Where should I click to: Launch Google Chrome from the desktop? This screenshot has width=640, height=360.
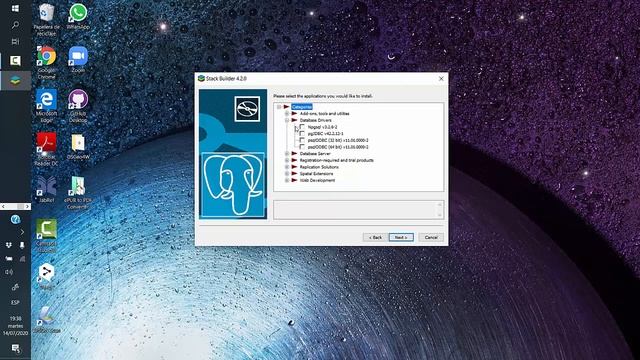click(47, 63)
